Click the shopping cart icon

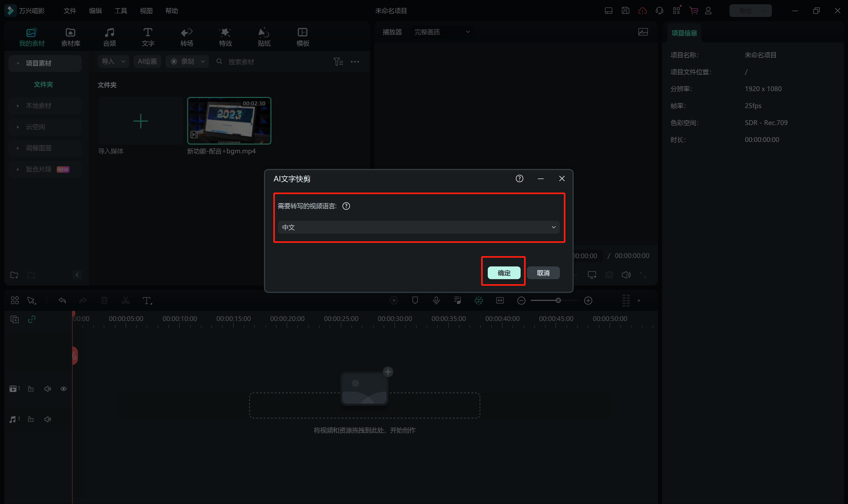tap(693, 11)
